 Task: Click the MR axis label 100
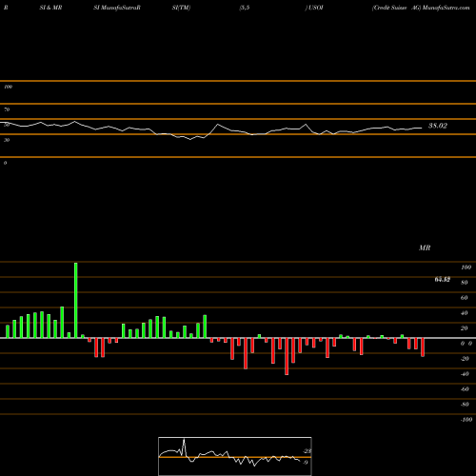466,268
